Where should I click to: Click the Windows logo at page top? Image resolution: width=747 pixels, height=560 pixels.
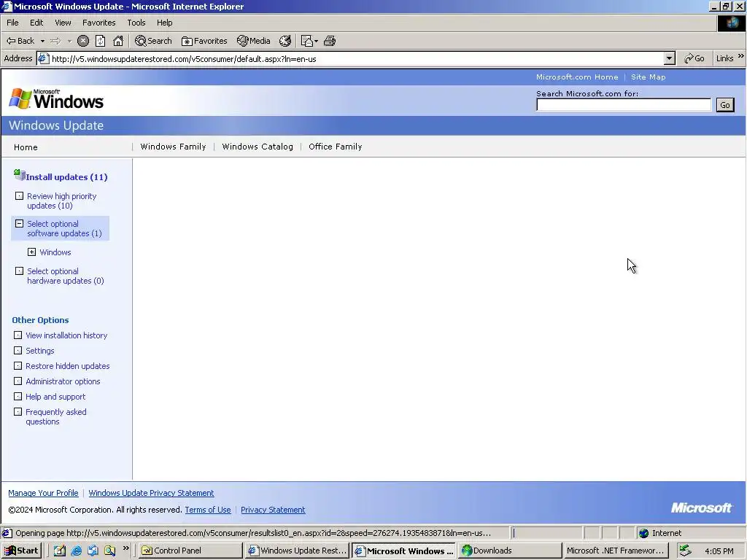pyautogui.click(x=56, y=99)
